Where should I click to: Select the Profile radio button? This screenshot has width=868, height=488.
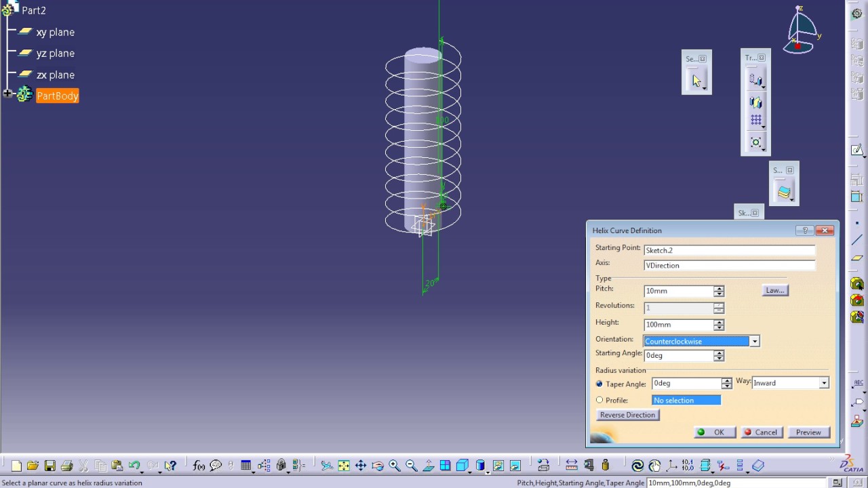pos(599,400)
